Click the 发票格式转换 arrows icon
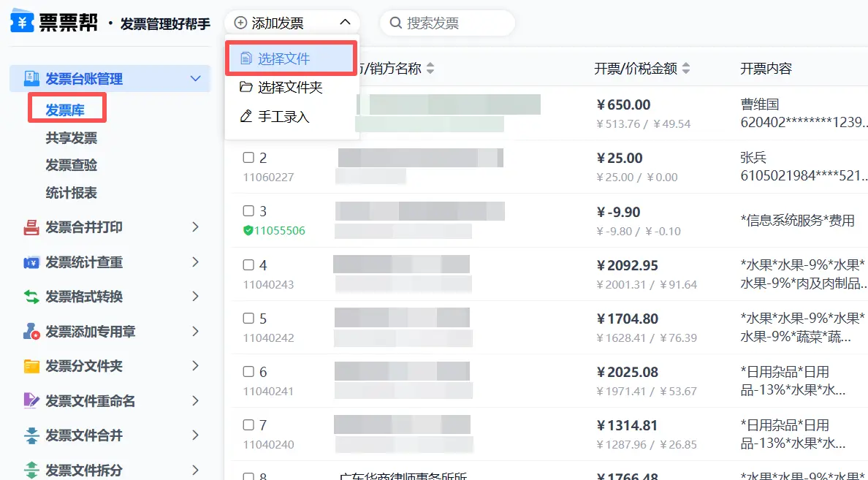Image resolution: width=868 pixels, height=480 pixels. coord(31,297)
